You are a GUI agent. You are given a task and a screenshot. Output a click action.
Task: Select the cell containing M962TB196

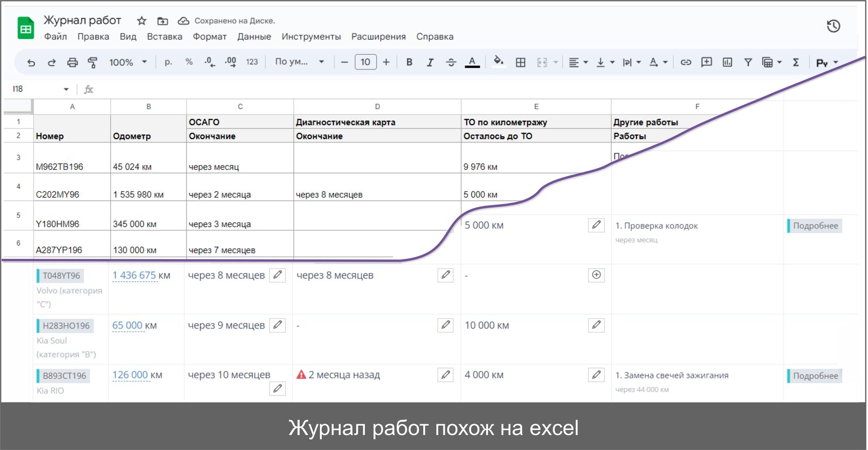pyautogui.click(x=72, y=158)
